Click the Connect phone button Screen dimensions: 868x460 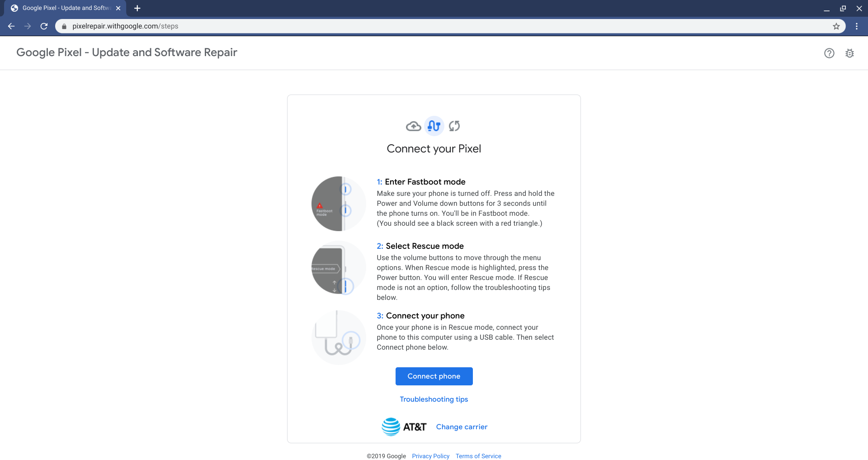pos(434,376)
